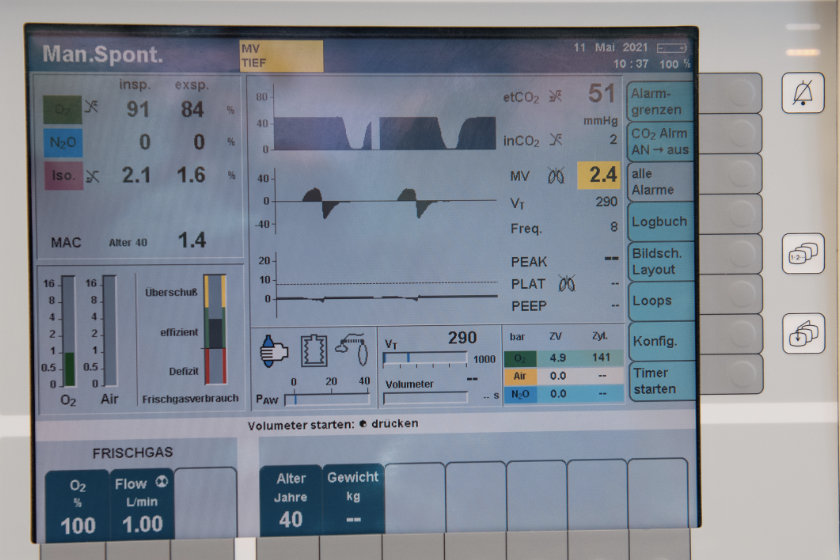Click the FRISCHGAS heading
Image resolution: width=840 pixels, height=560 pixels.
pyautogui.click(x=132, y=453)
